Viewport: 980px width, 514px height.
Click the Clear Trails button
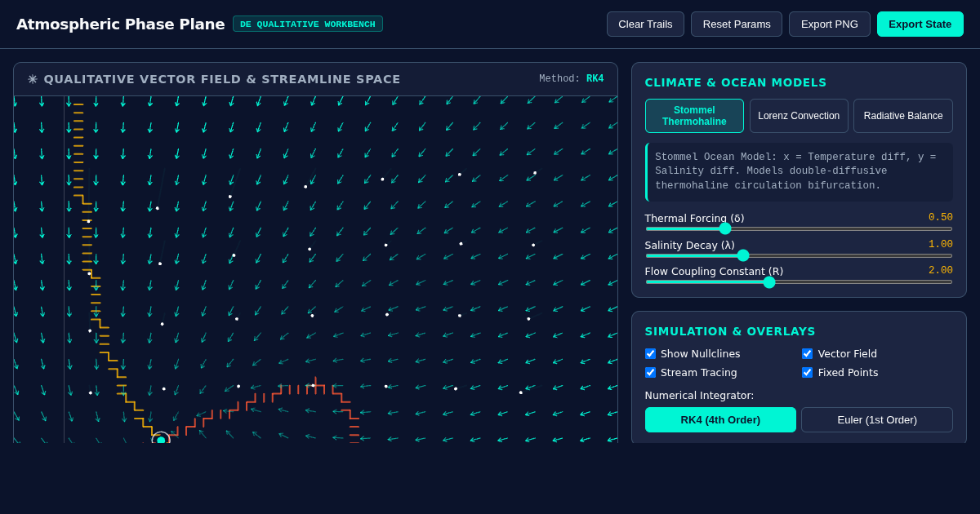point(645,24)
